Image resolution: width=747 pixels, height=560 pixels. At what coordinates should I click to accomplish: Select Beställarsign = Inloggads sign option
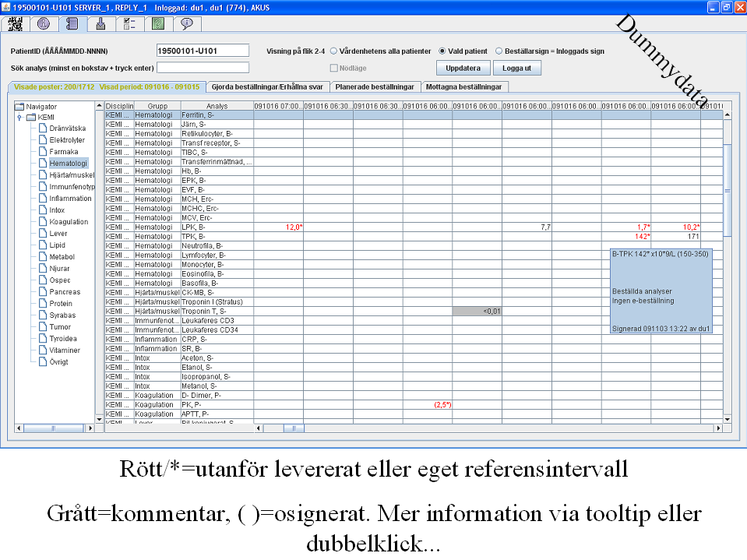point(499,51)
